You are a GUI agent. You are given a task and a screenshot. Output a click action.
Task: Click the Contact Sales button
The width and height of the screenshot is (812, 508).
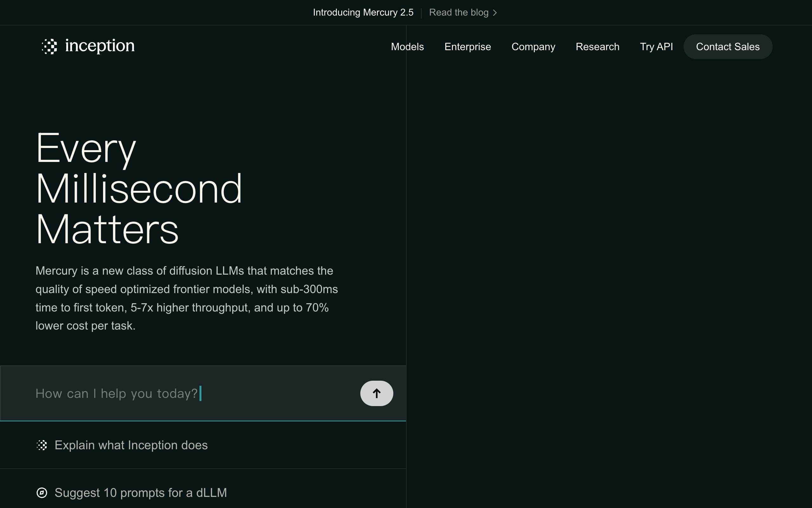point(728,47)
